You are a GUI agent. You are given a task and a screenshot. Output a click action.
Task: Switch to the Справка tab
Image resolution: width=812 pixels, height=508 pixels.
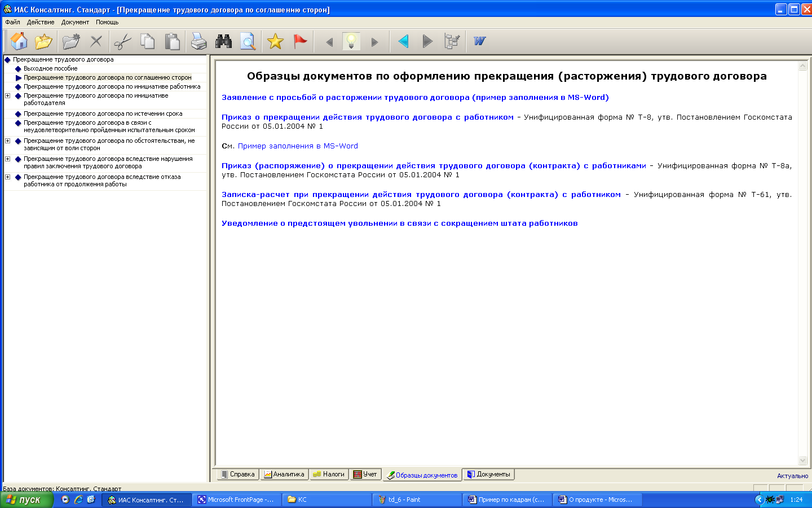[x=238, y=474]
